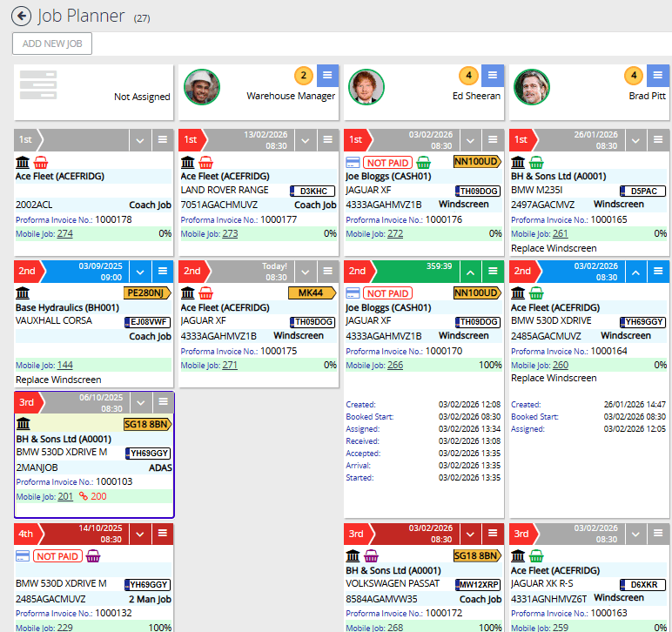Expand job 274 card details chevron
Screen dimensions: 672x632
[140, 140]
